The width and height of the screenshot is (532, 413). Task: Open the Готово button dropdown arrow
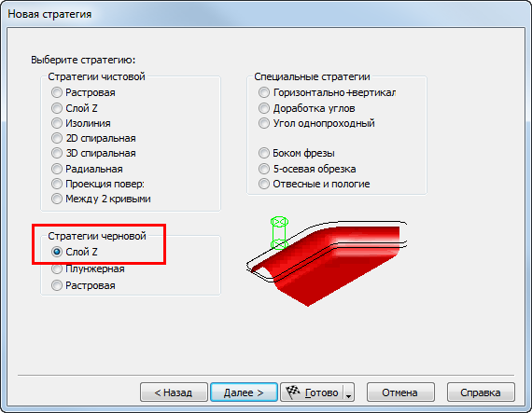tap(348, 392)
